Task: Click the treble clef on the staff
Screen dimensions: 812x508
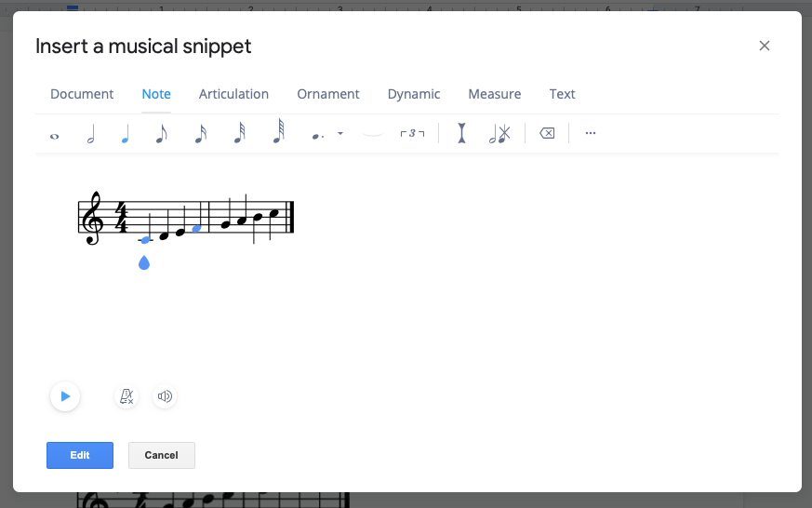Action: [93, 218]
